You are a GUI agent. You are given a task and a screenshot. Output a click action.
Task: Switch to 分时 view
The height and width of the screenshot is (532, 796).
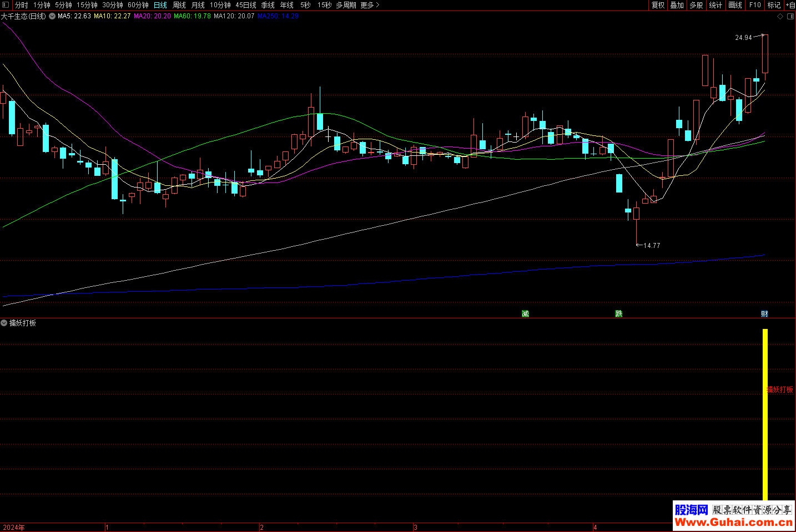(21, 5)
